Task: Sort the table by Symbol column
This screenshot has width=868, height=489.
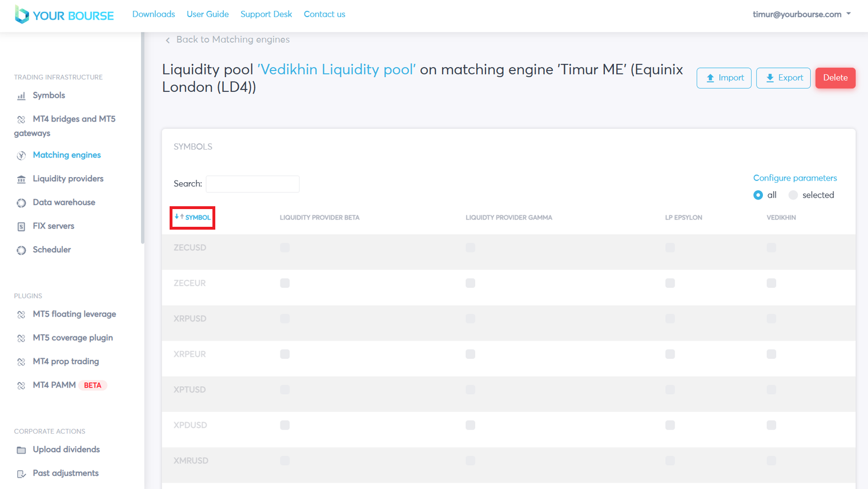Action: point(192,218)
